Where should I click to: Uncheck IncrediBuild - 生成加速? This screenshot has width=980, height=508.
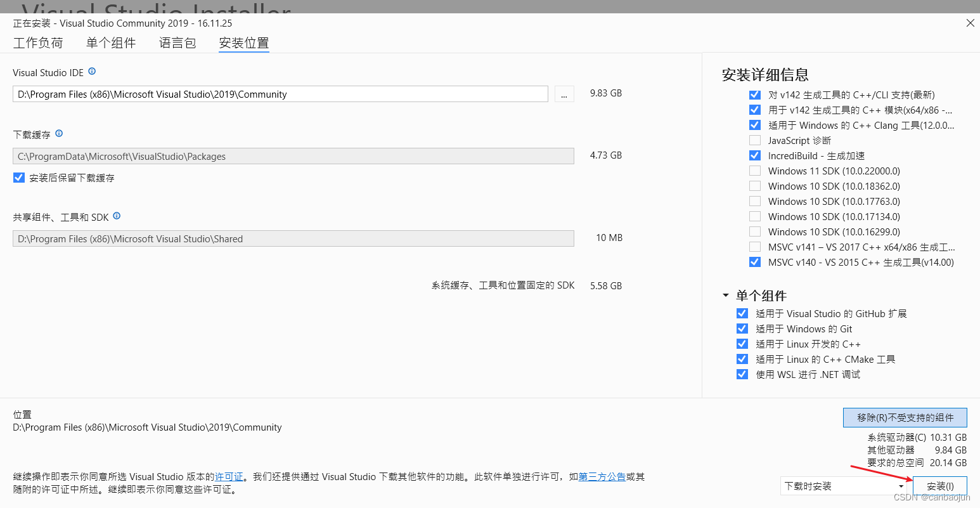755,155
